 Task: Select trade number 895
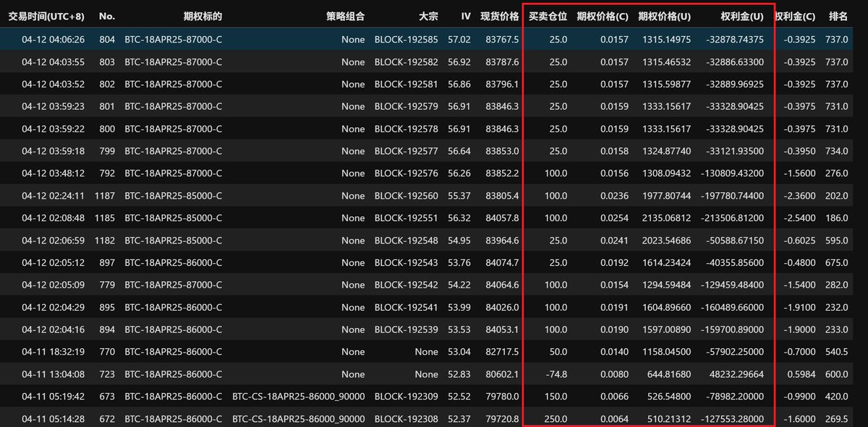107,308
